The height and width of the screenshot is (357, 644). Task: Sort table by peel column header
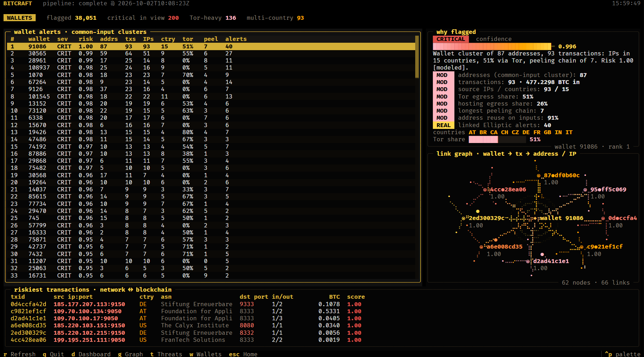coord(211,39)
